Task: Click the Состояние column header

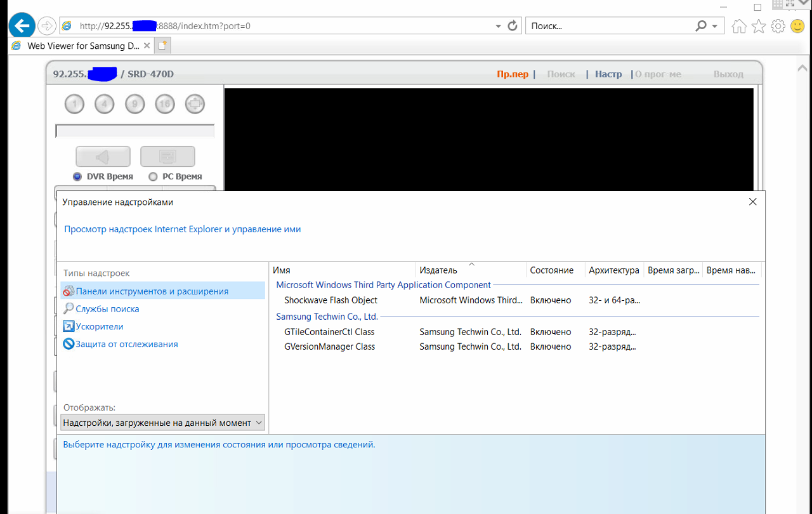Action: (x=551, y=270)
